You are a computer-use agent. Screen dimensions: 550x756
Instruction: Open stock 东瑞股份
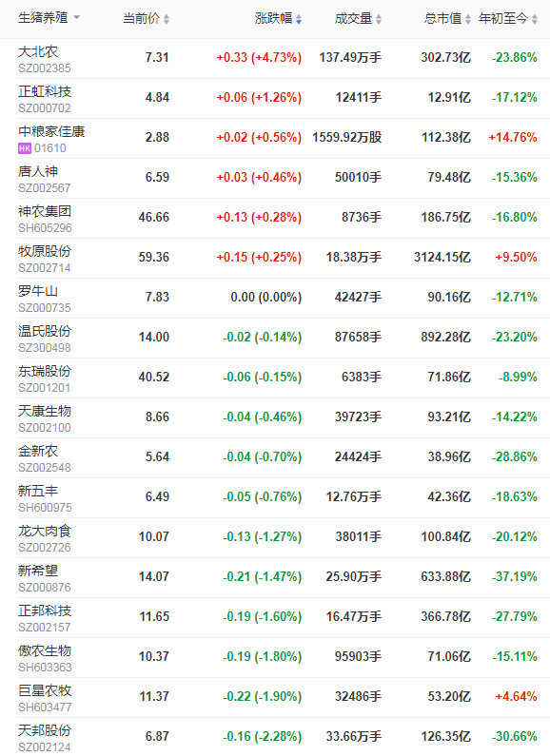45,371
